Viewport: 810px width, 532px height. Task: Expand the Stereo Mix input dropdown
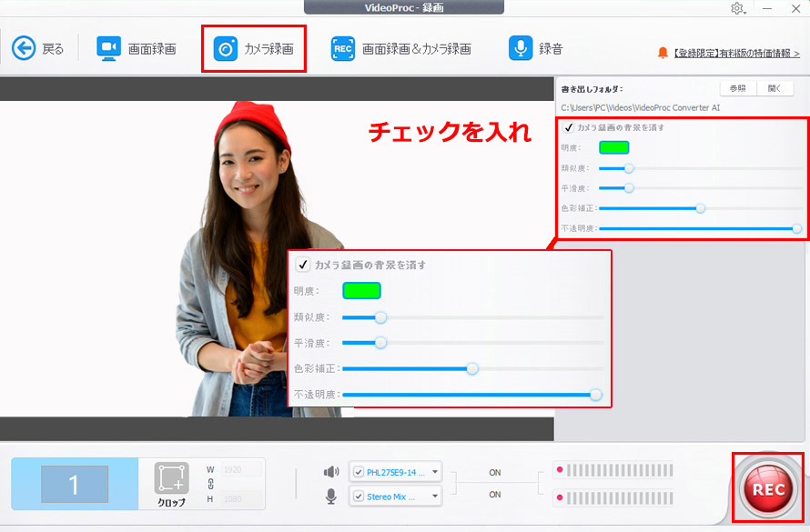coord(434,496)
